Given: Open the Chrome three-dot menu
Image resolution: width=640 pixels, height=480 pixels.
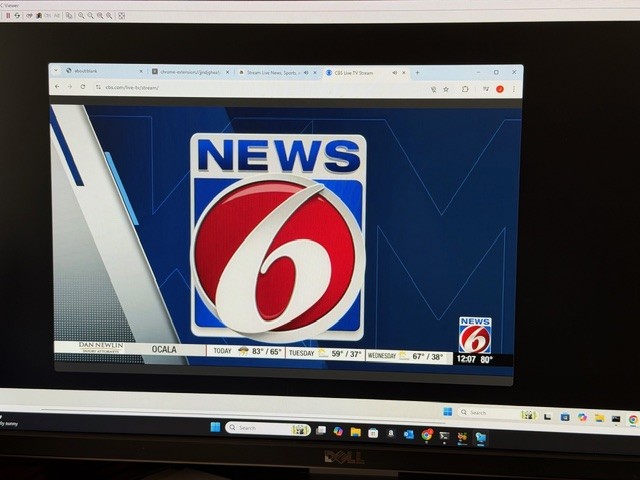Looking at the screenshot, I should click(514, 89).
